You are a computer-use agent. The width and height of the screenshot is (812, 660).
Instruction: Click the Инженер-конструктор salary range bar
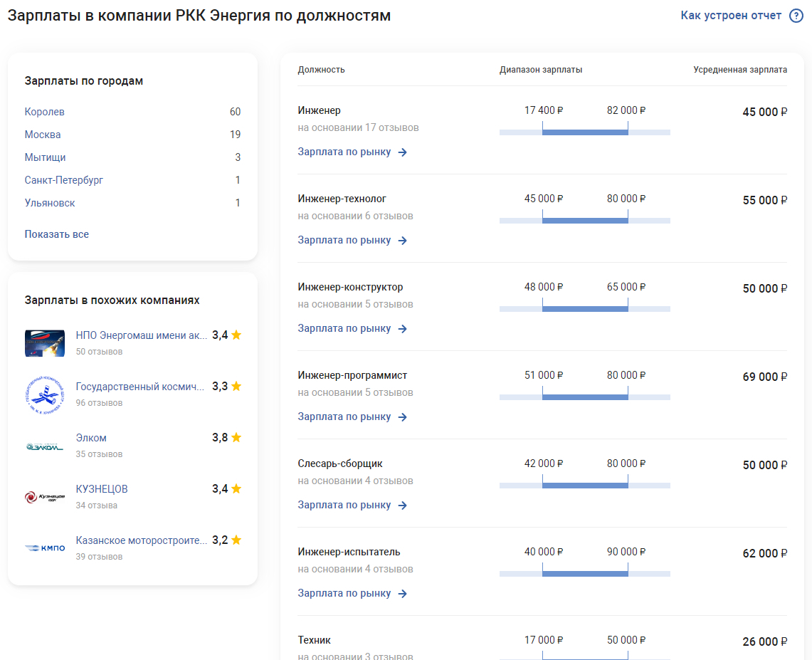(585, 309)
